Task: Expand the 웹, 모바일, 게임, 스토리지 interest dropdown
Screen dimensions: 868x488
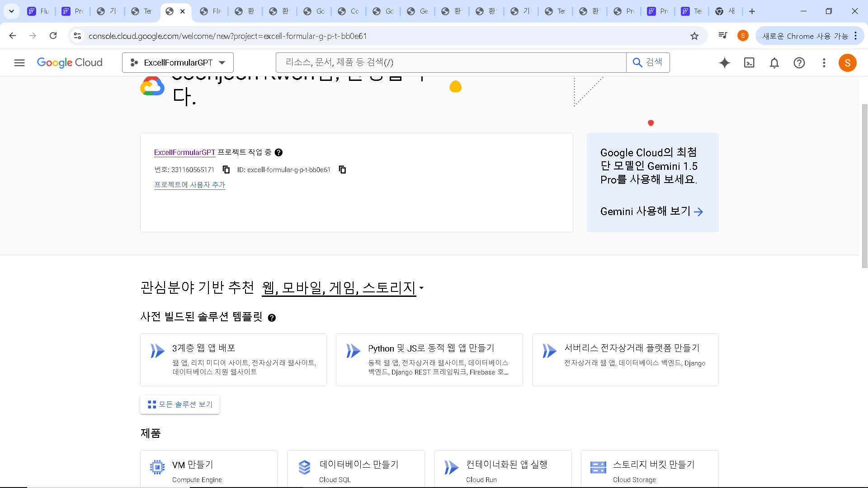Action: coord(343,288)
